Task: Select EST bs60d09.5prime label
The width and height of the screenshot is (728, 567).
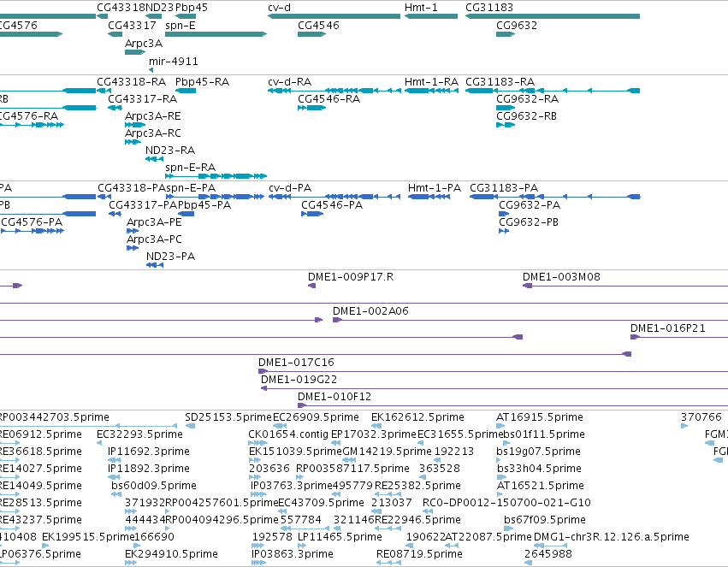Action: (x=154, y=486)
